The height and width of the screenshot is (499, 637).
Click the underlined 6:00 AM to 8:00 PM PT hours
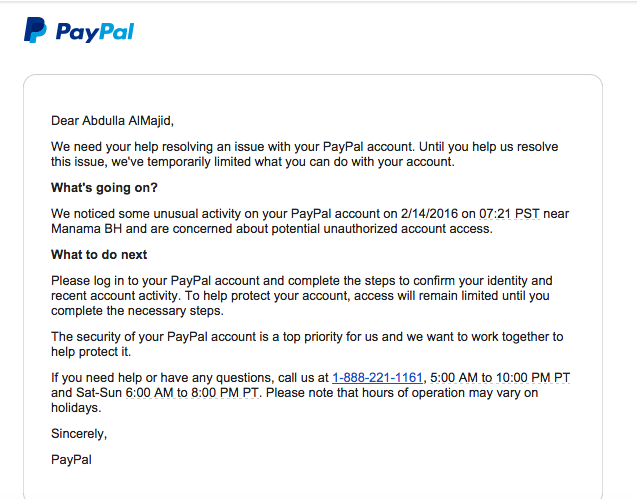[192, 393]
